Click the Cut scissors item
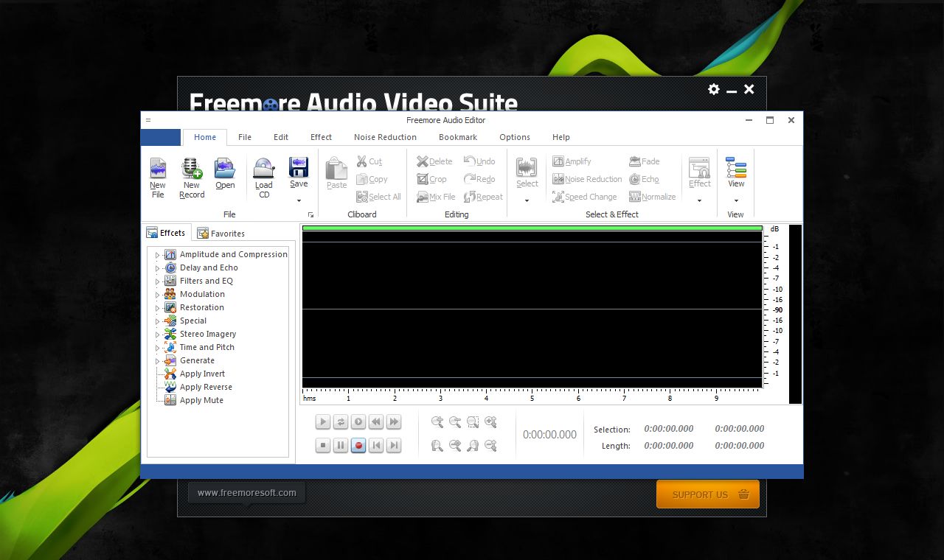The height and width of the screenshot is (560, 944). coord(369,161)
